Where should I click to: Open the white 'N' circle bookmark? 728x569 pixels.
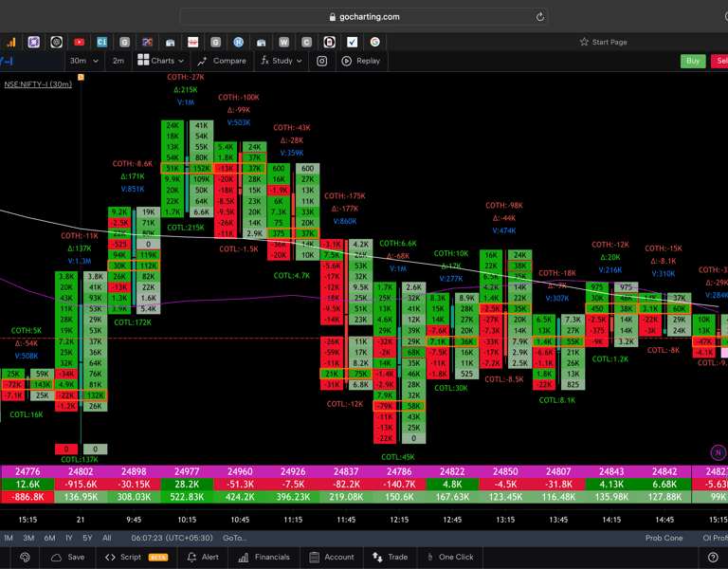(x=239, y=43)
